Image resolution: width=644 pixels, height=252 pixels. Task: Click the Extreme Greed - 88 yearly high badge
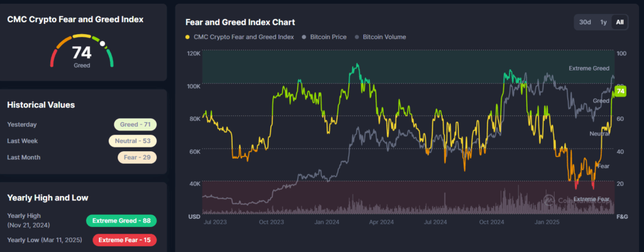tap(121, 220)
